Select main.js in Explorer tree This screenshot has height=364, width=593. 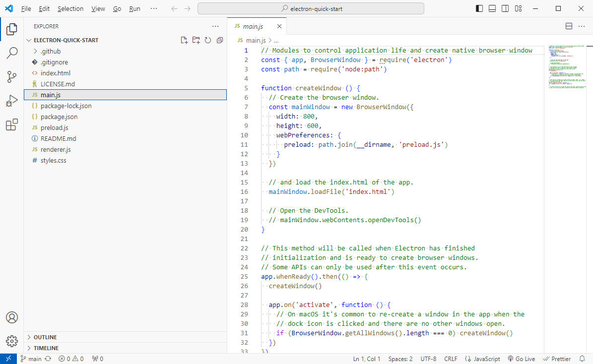coord(125,95)
